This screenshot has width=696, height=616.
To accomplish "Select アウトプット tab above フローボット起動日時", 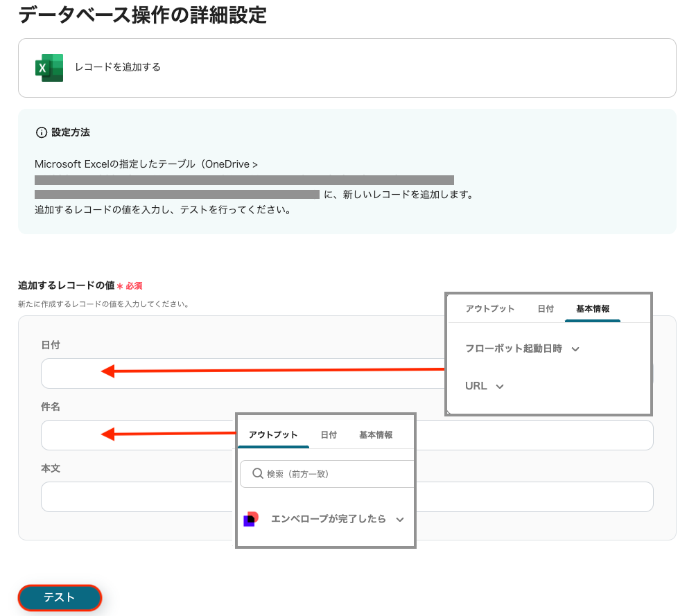I will coord(489,309).
